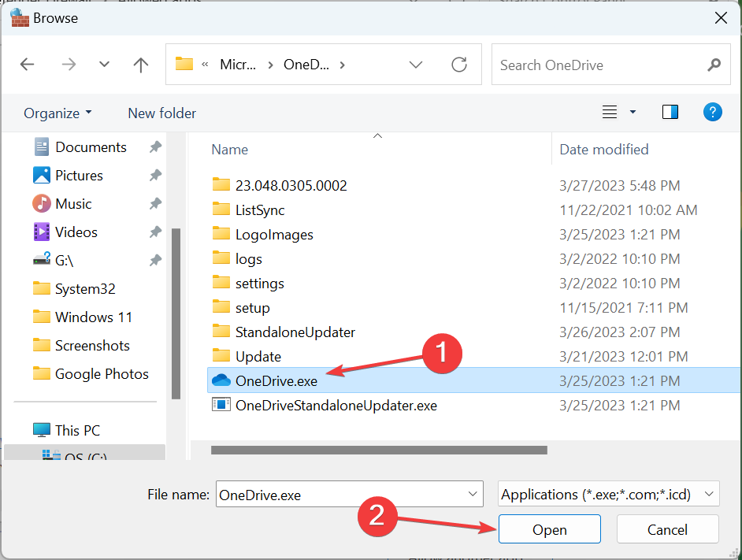The image size is (742, 560).
Task: Click the pin icon beside Pictures
Action: coord(156,176)
